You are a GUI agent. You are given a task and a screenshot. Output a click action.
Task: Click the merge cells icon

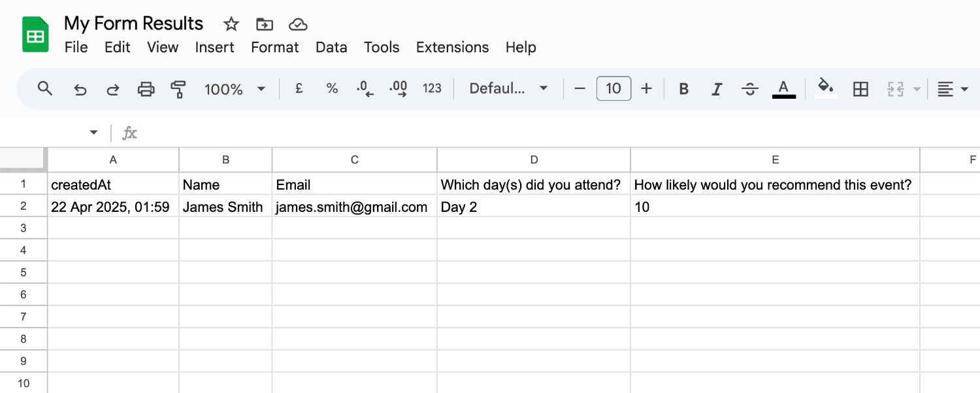(895, 89)
